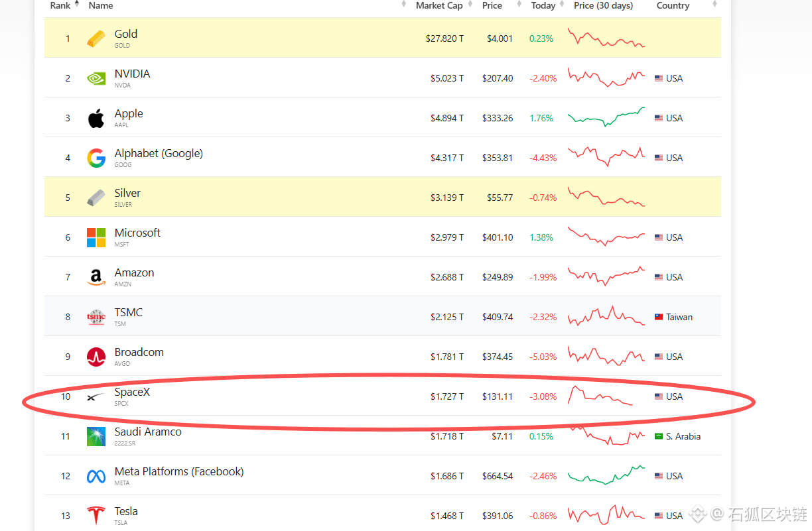Click the Microsoft logo icon
This screenshot has width=812, height=531.
[96, 237]
